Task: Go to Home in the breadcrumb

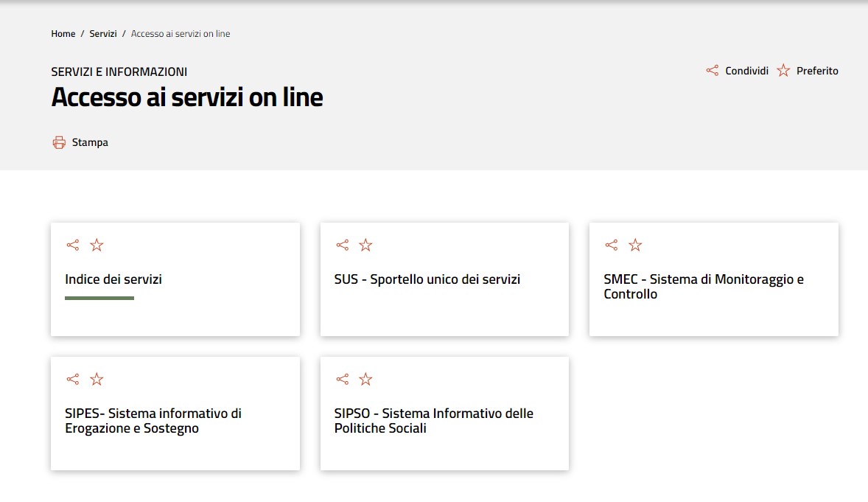Action: [x=63, y=34]
